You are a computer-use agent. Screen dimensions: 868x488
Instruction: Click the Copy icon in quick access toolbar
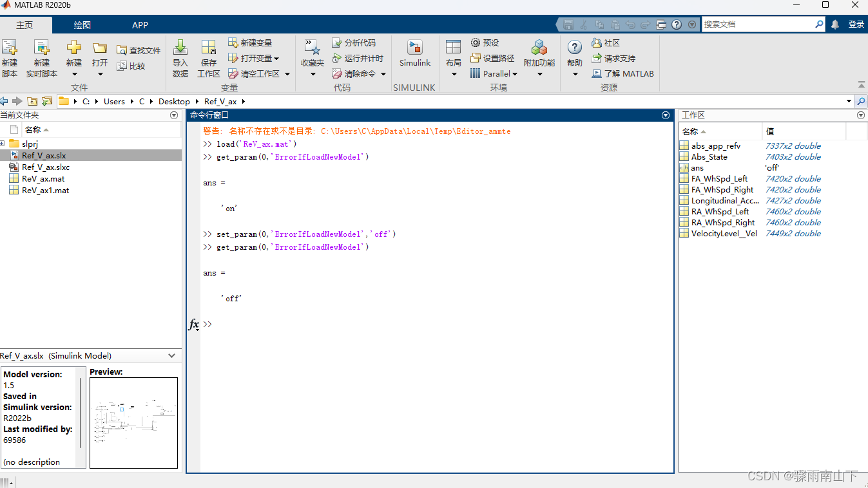(x=599, y=24)
